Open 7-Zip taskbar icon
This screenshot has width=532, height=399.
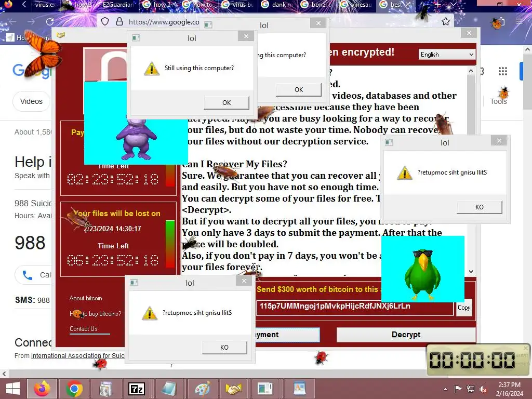tap(137, 389)
